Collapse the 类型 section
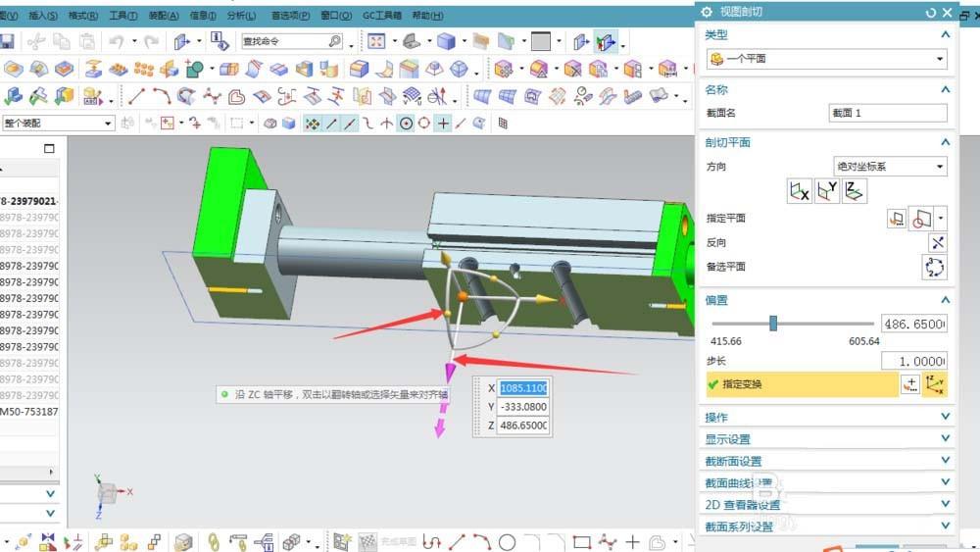The height and width of the screenshot is (552, 980). 946,35
